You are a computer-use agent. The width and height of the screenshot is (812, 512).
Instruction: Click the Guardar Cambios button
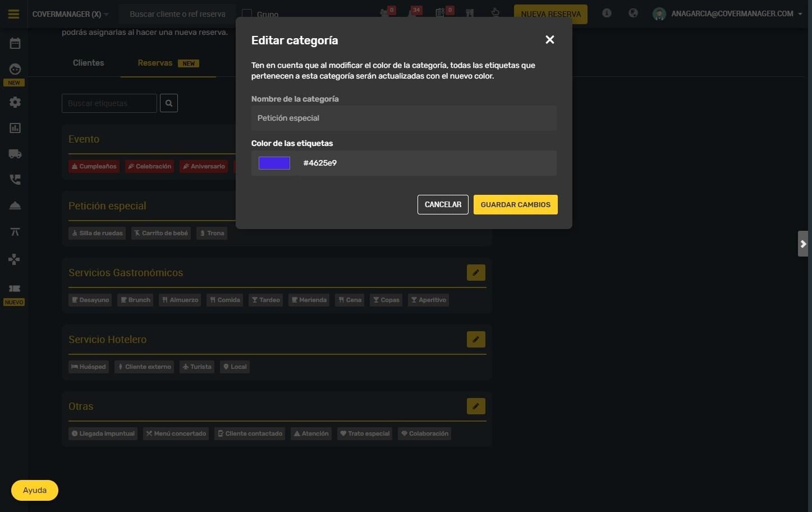(x=516, y=204)
